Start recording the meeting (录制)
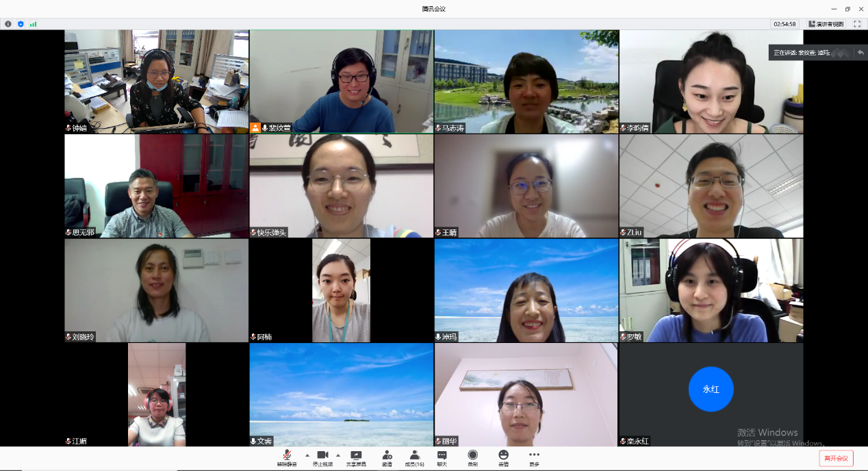The height and width of the screenshot is (471, 868). pyautogui.click(x=472, y=457)
